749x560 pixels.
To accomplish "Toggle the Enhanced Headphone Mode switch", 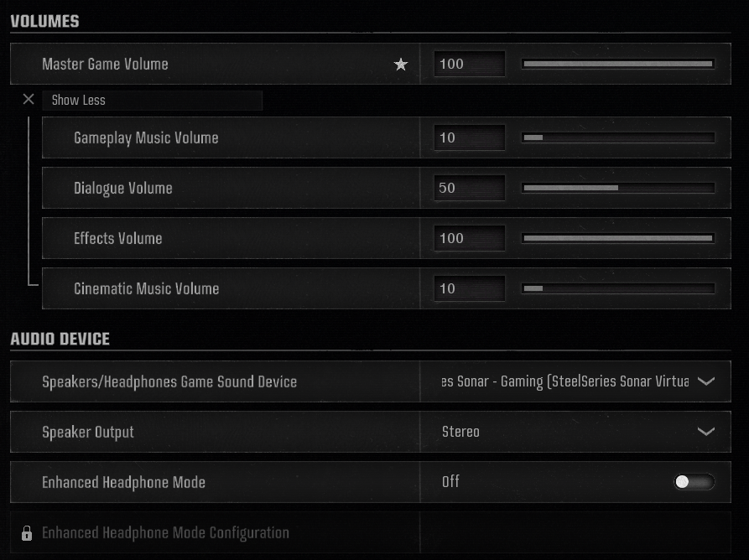I will (x=694, y=482).
